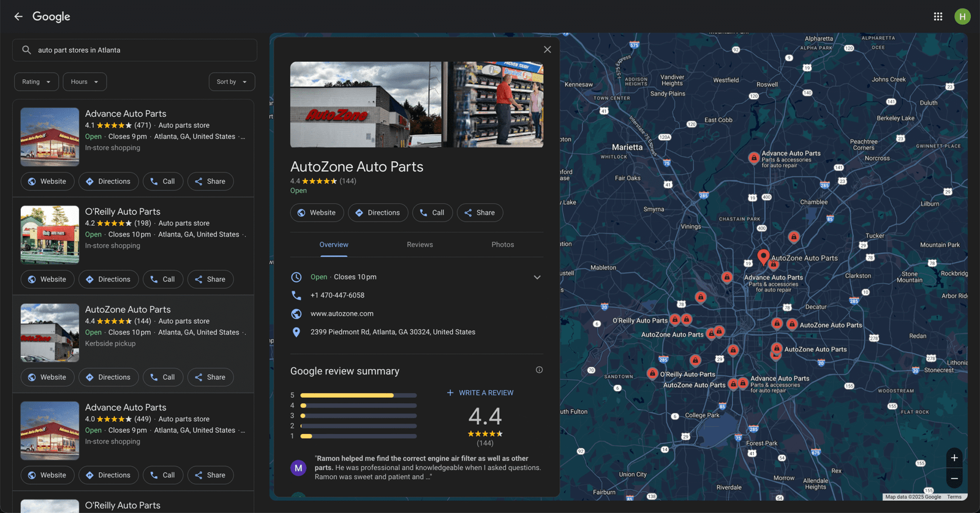Viewport: 980px width, 513px height.
Task: Click the Marietta label on the map
Action: [627, 148]
